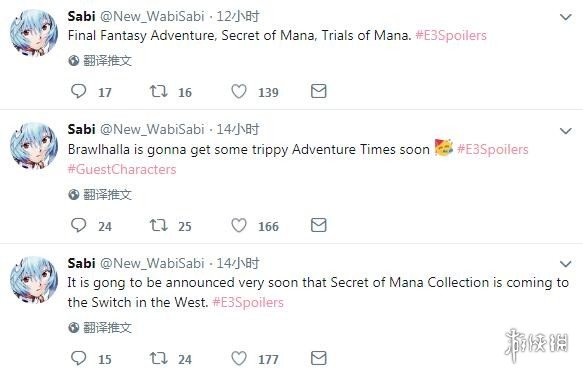583x373 pixels.
Task: Open the #GuestCharacters hashtag
Action: pos(122,170)
